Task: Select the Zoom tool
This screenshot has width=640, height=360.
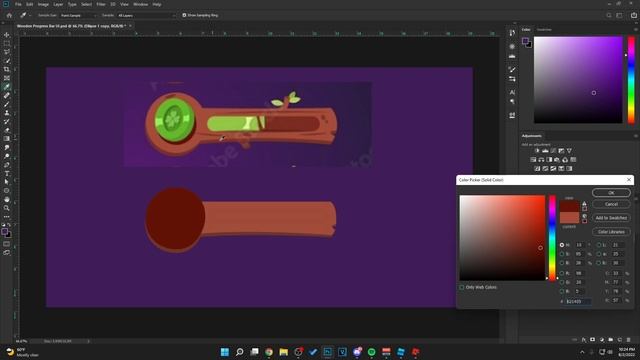Action: click(7, 208)
